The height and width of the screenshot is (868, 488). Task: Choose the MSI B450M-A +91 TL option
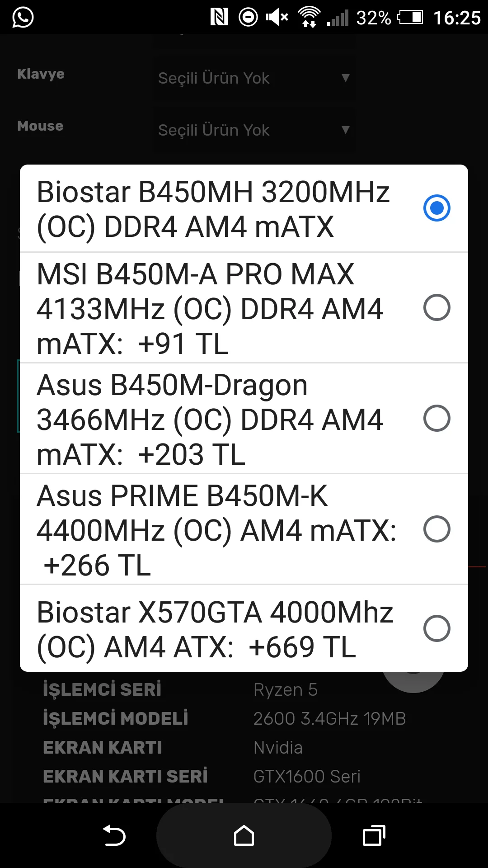(210, 309)
